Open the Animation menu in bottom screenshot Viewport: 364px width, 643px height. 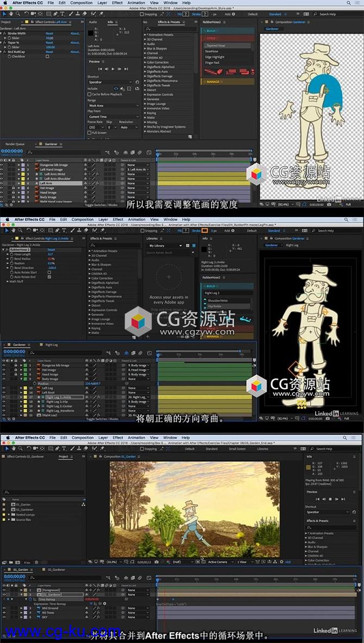136,437
